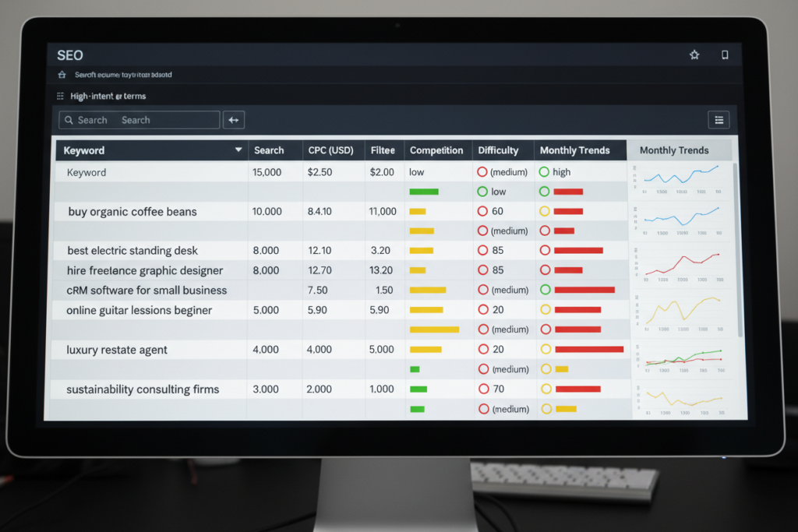Select difficulty circle for sustainability consulting firms

[482, 389]
